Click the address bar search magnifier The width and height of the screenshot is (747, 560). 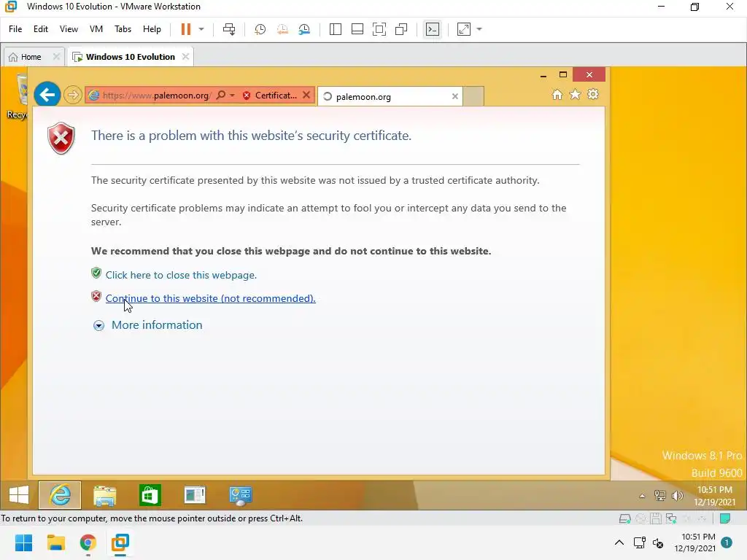coord(220,96)
